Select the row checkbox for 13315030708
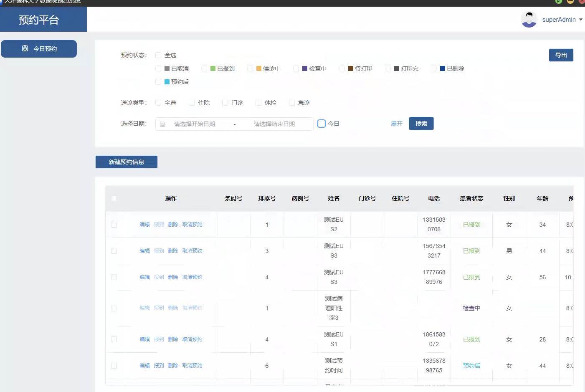 [114, 225]
